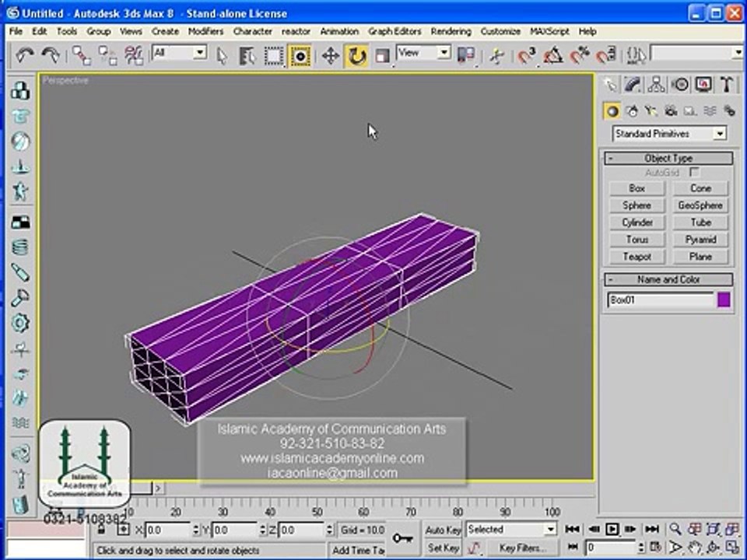Click the Zoom viewport navigation icon

coord(675,529)
